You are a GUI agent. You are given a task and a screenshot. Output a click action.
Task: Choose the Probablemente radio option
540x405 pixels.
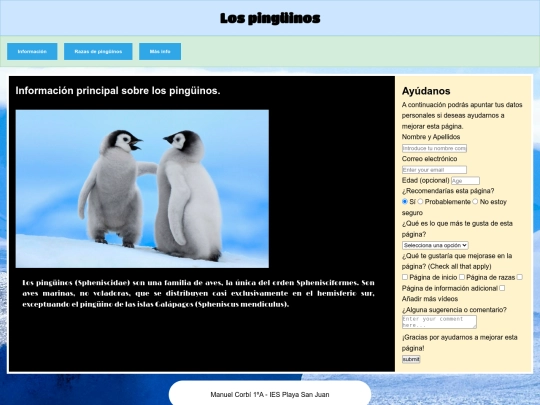point(420,201)
